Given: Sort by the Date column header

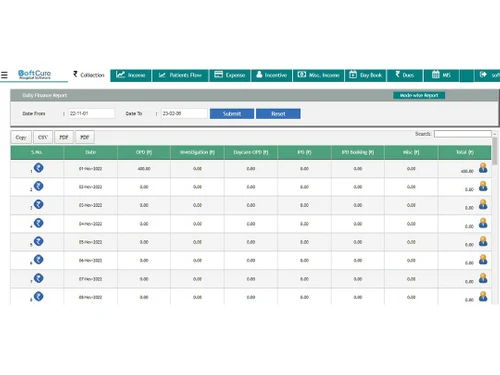Looking at the screenshot, I should (x=90, y=152).
